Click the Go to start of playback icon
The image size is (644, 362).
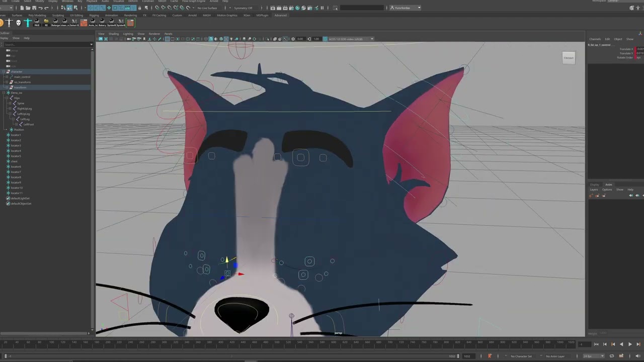(596, 344)
